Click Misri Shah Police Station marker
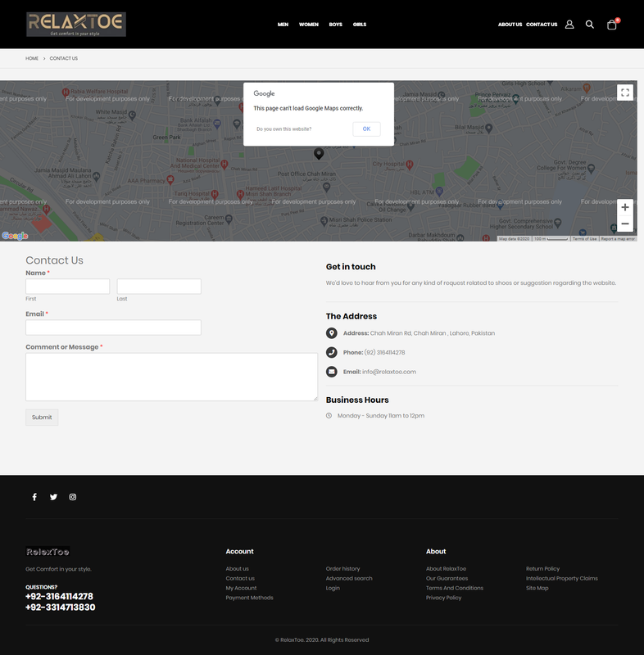This screenshot has width=644, height=655. coord(324,220)
